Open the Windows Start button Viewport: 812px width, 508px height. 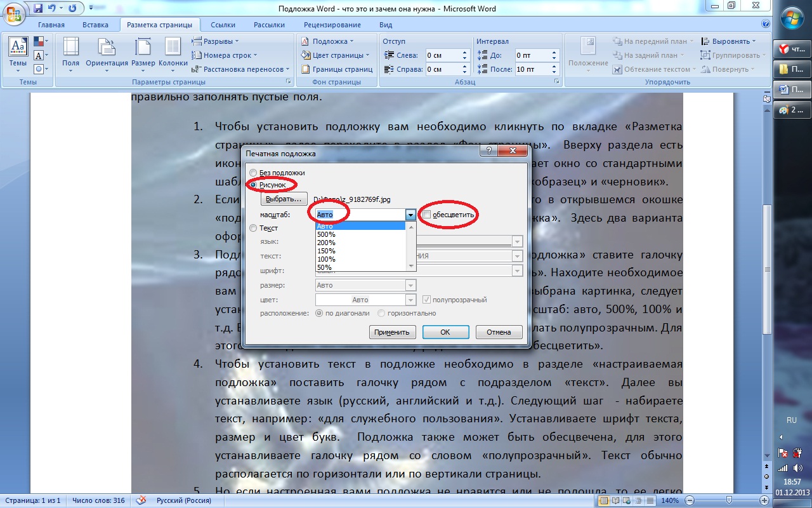coord(792,18)
